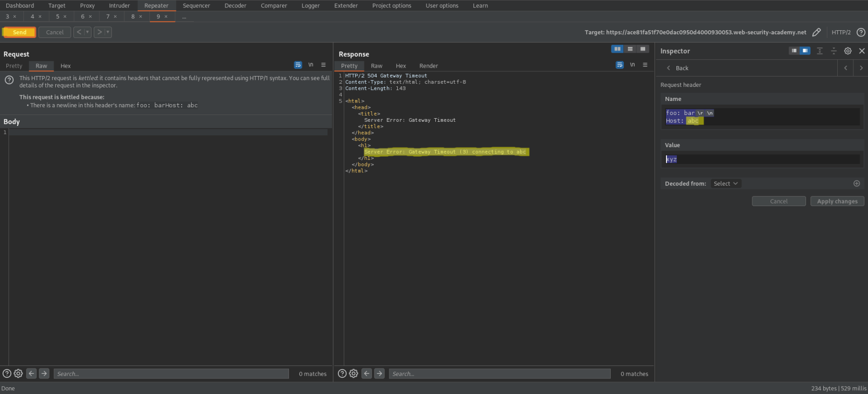Toggle non-printable characters (\n) in Request pane
The width and height of the screenshot is (868, 394).
tap(311, 65)
